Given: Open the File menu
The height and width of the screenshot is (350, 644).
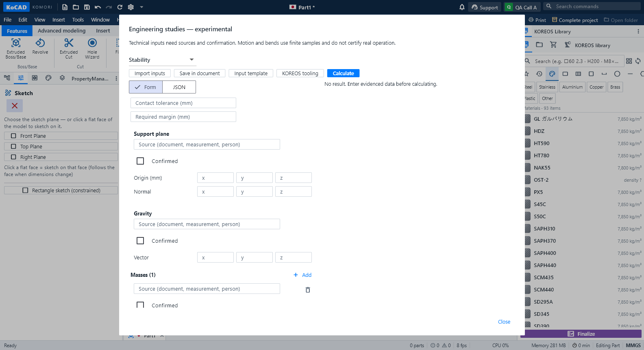Looking at the screenshot, I should click(8, 20).
